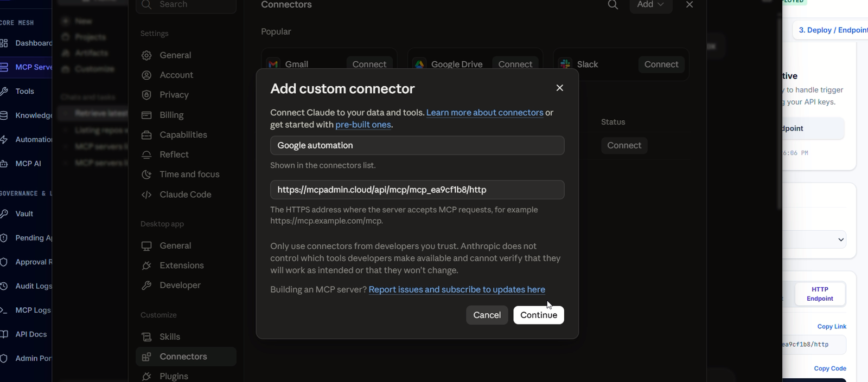This screenshot has width=868, height=382.
Task: Click the Account person icon
Action: [x=146, y=75]
